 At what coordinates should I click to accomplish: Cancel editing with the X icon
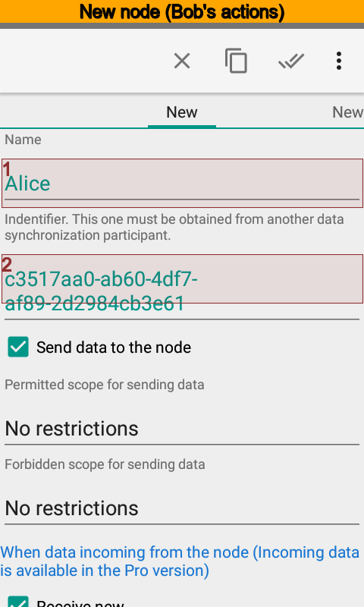182,61
